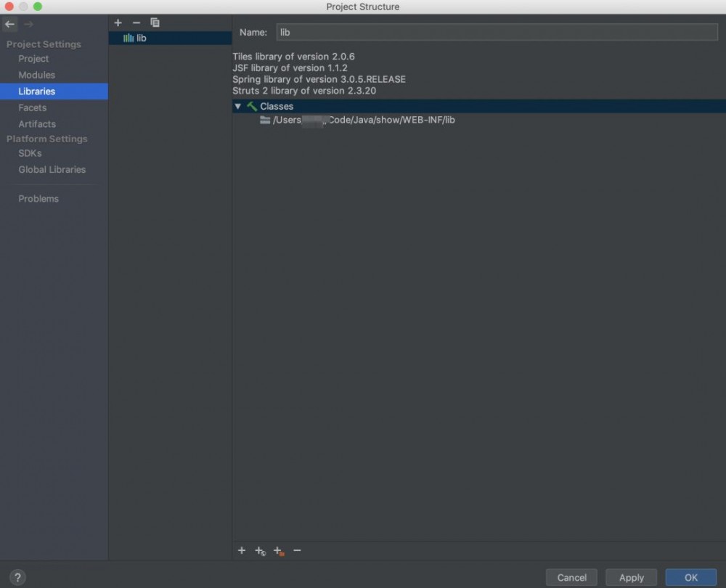Click the Project Settings heading
Screen dimensions: 726x588
tap(44, 44)
